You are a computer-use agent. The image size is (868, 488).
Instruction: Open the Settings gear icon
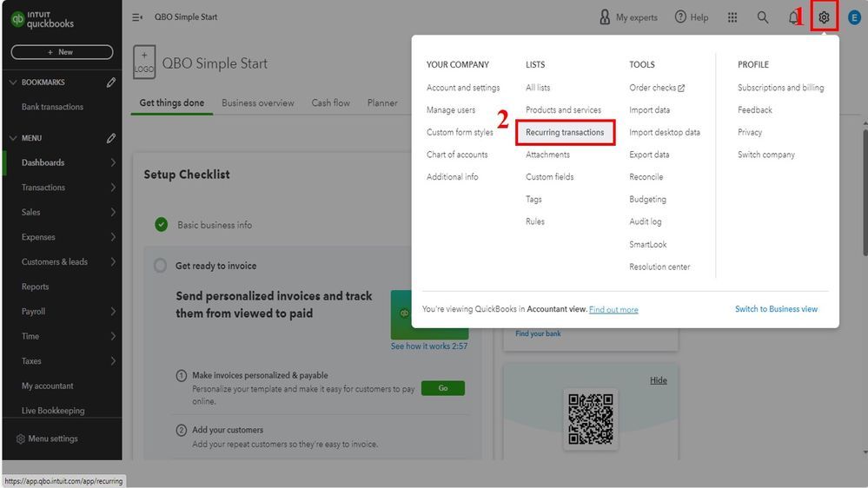coord(824,17)
